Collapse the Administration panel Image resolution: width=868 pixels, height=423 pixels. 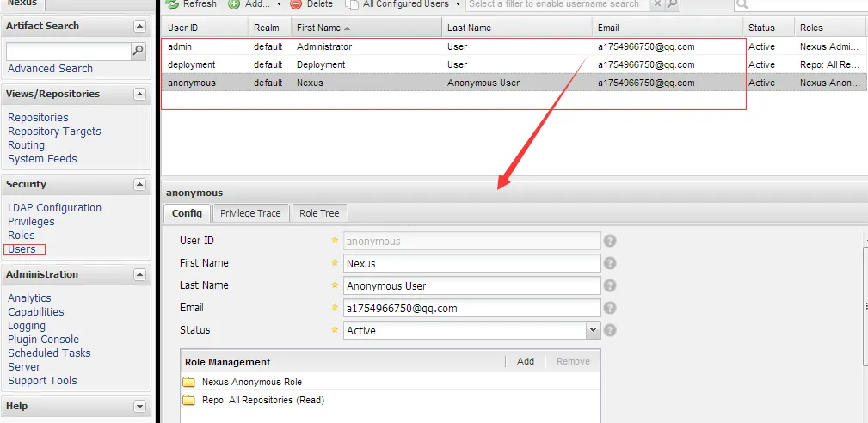click(x=139, y=274)
